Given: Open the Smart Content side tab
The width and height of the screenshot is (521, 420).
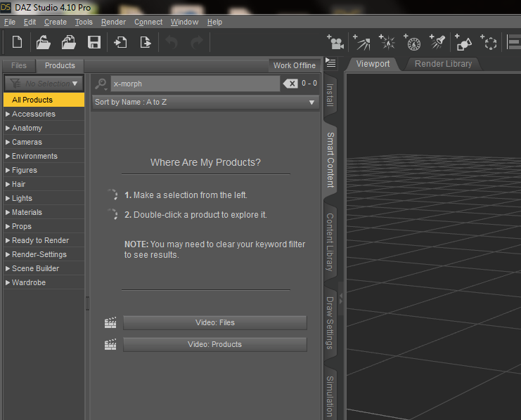Looking at the screenshot, I should [x=330, y=160].
